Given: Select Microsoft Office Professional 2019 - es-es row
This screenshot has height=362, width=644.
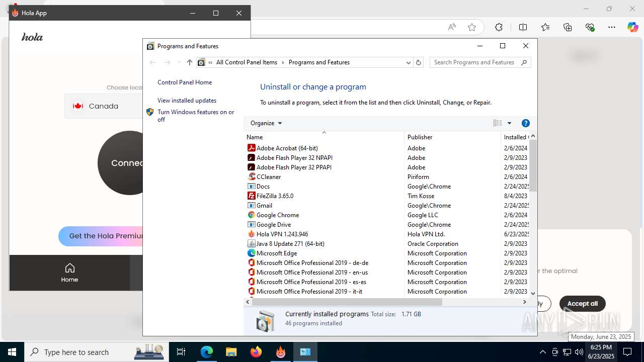Looking at the screenshot, I should point(387,282).
